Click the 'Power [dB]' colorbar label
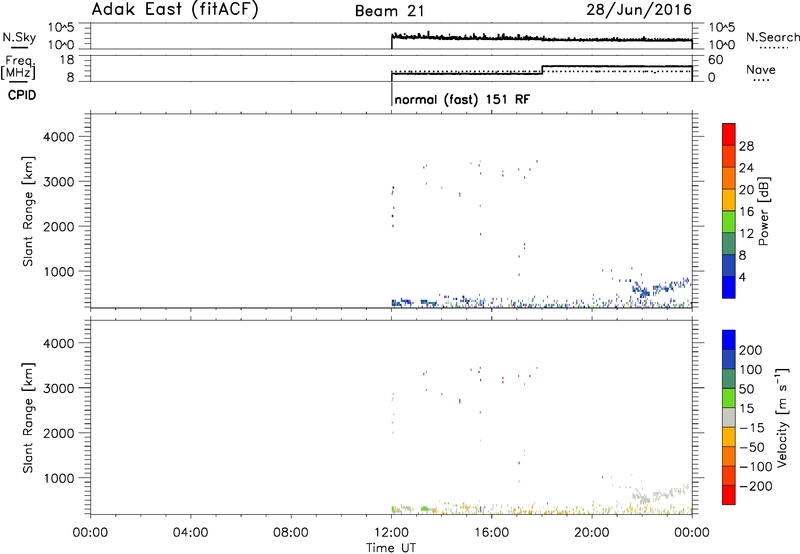 coord(764,211)
